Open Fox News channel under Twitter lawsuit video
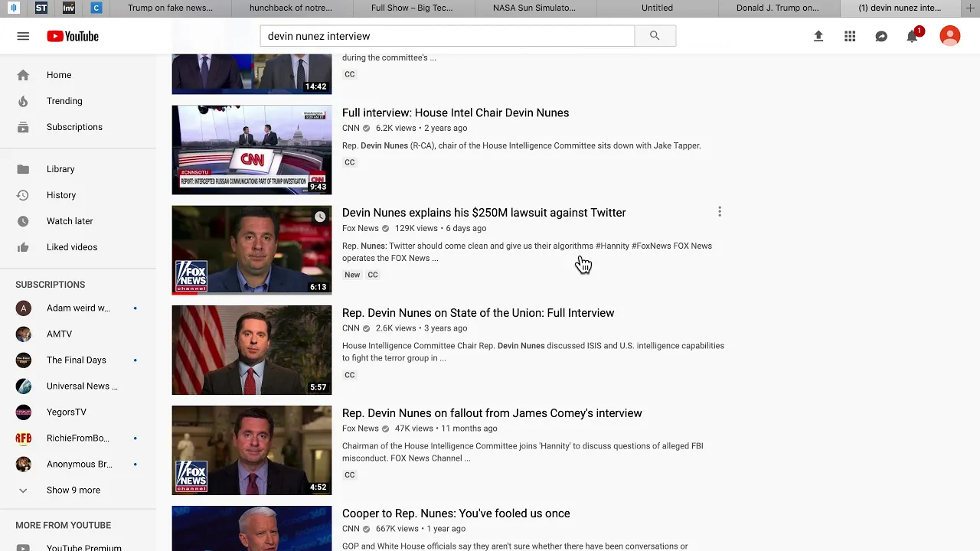The height and width of the screenshot is (551, 980). 361,228
